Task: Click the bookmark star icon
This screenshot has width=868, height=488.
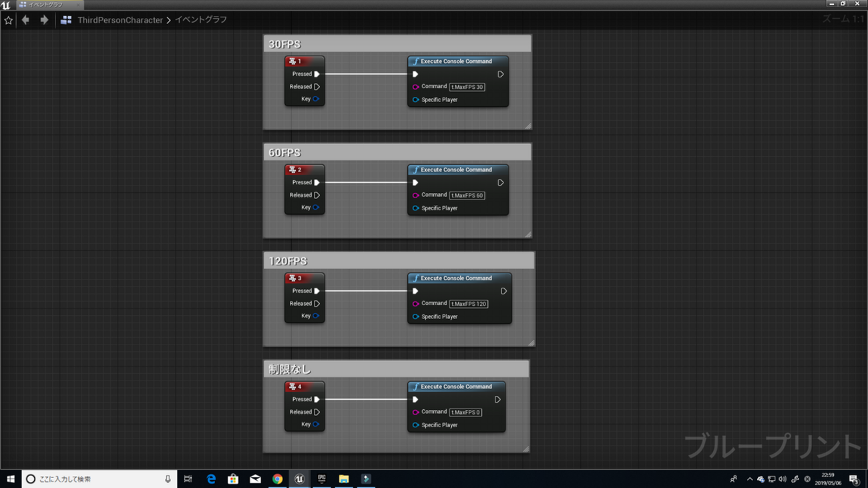Action: coord(8,20)
